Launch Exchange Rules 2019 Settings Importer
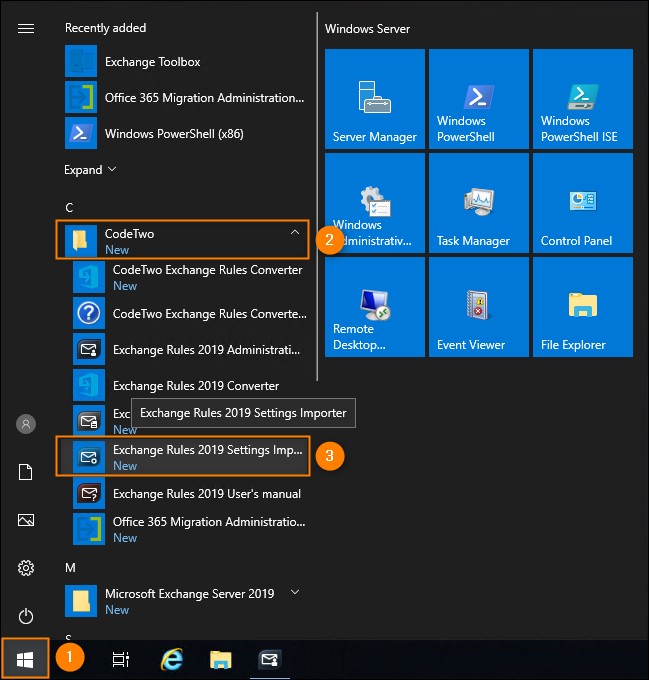Viewport: 649px width, 680px height. point(183,457)
